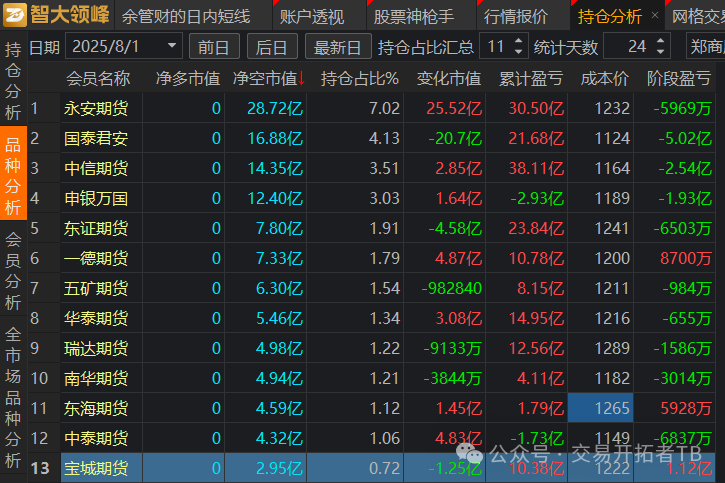
Task: Click 五矿期货 变化市值 value -982840
Action: pyautogui.click(x=452, y=289)
